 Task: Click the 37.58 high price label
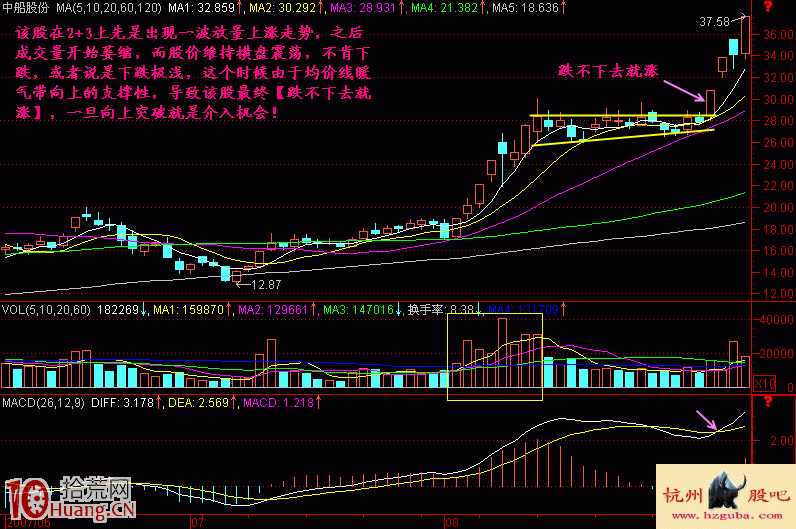point(714,22)
